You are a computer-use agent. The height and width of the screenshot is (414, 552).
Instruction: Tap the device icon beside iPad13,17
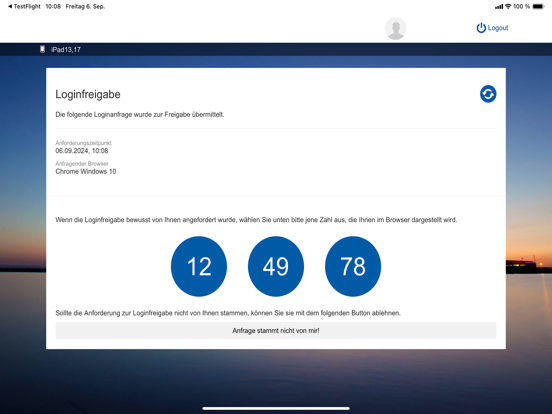(x=42, y=49)
